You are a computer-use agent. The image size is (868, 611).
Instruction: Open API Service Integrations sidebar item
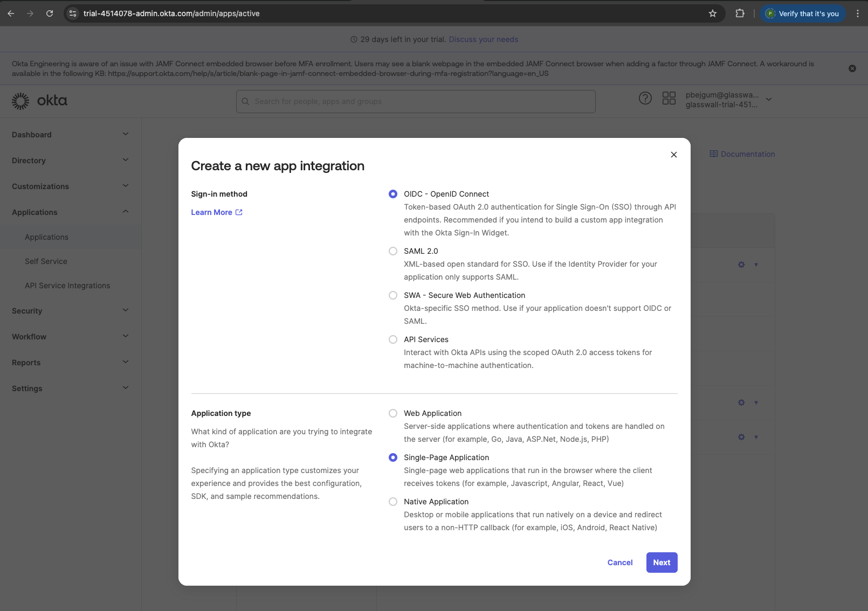tap(67, 286)
